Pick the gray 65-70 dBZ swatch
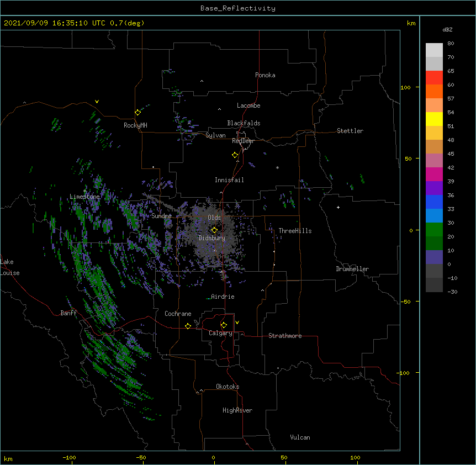This screenshot has width=476, height=465. (x=434, y=64)
